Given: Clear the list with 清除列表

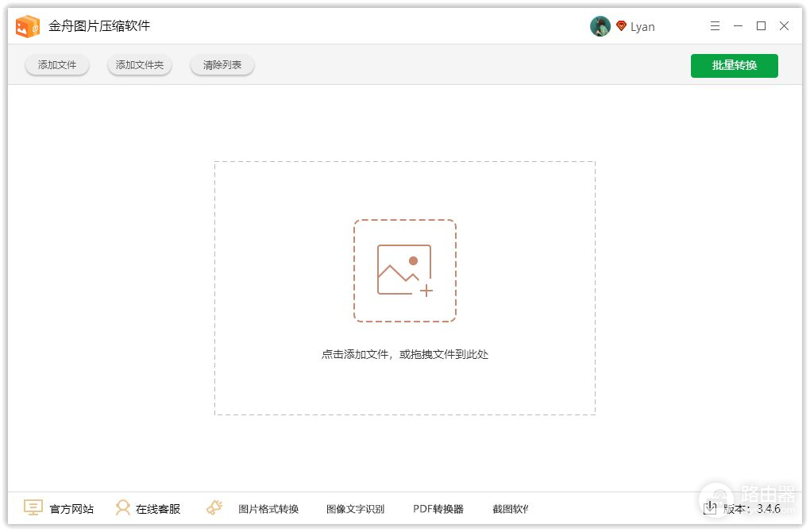Looking at the screenshot, I should 222,65.
